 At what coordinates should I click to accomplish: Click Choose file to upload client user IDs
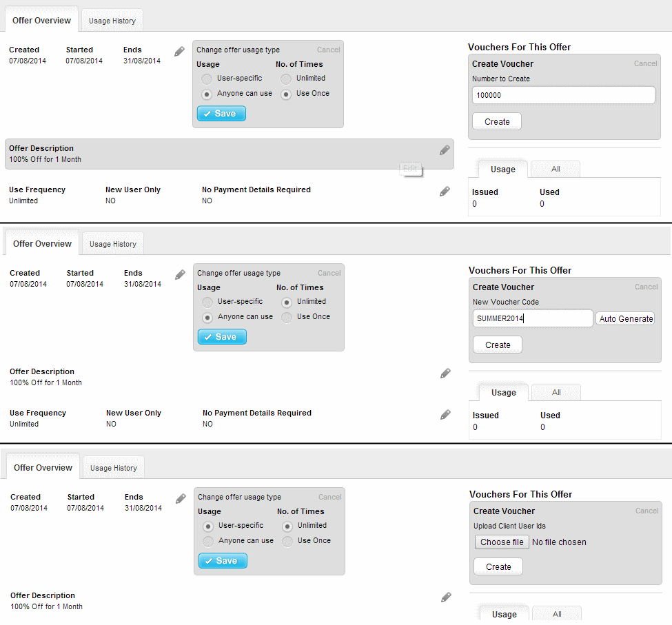pyautogui.click(x=502, y=542)
